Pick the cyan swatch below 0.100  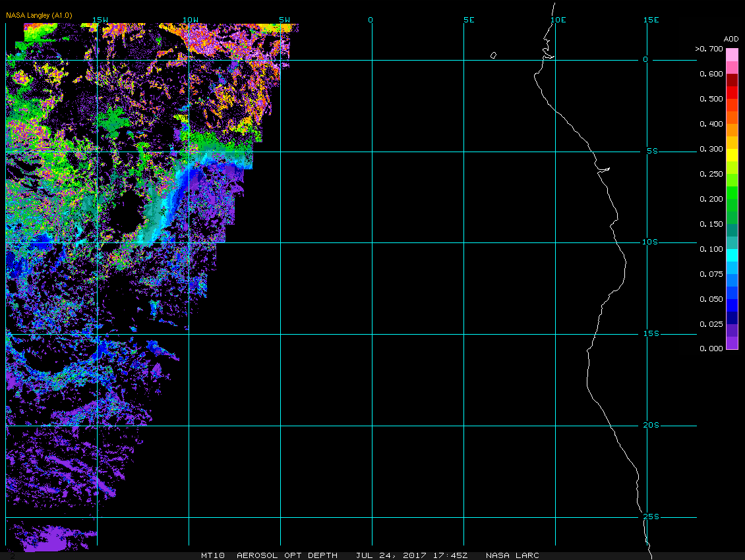click(x=732, y=255)
